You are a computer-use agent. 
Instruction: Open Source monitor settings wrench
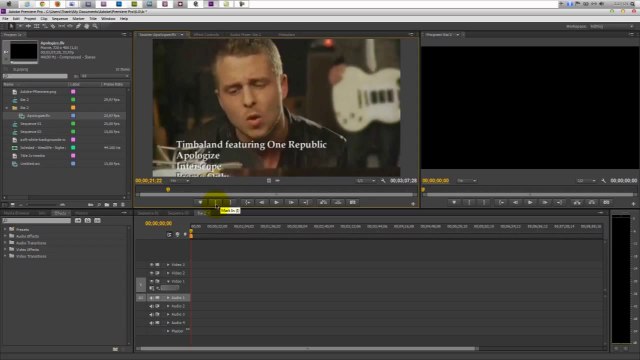point(383,180)
